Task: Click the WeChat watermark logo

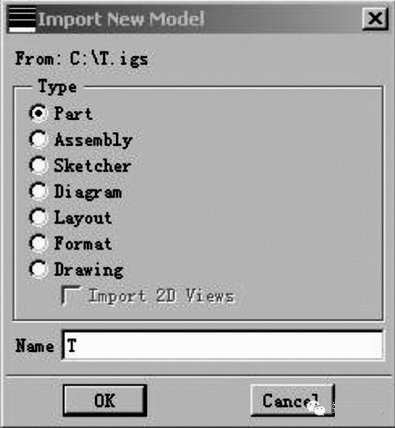Action: tap(316, 408)
